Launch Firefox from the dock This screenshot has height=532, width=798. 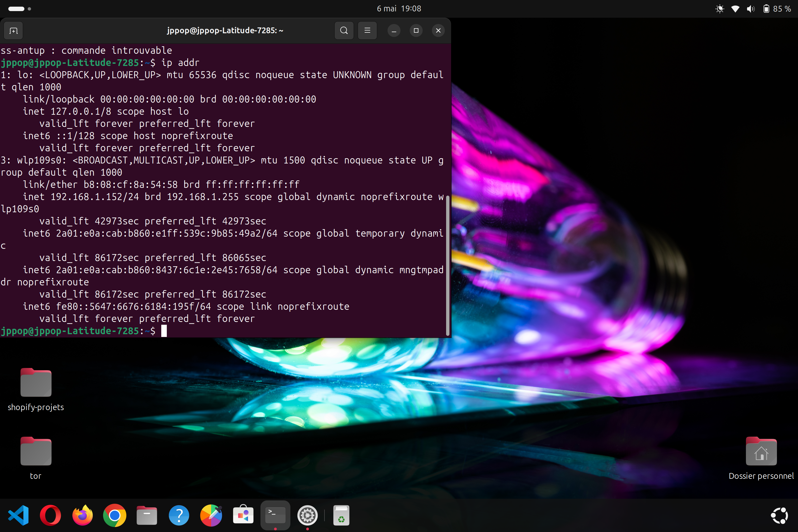coord(83,515)
